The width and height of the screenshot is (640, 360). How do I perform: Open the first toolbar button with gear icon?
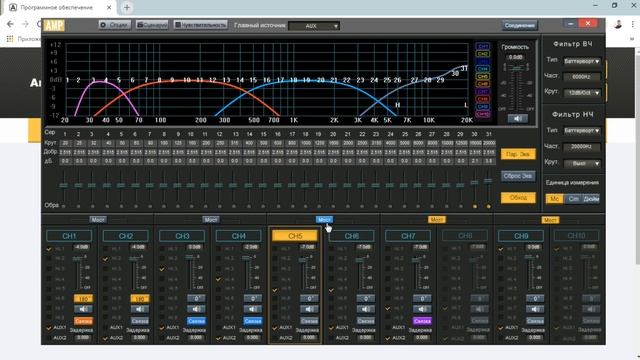[114, 25]
